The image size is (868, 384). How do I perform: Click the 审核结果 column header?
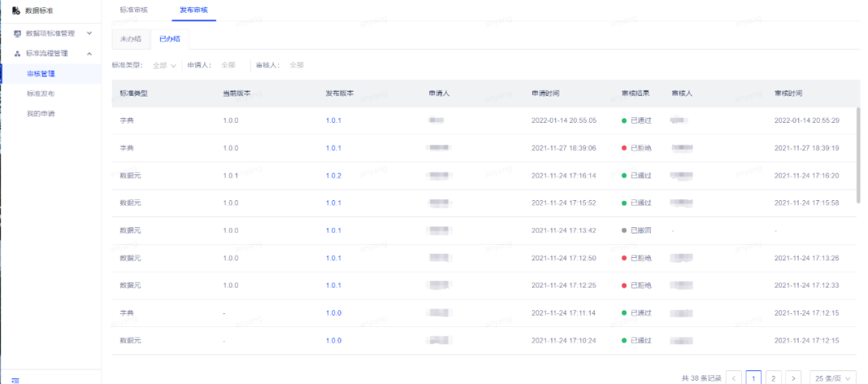(x=636, y=93)
